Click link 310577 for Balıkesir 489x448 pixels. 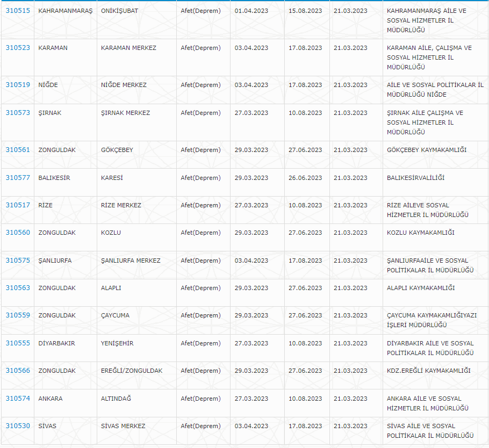coord(18,178)
